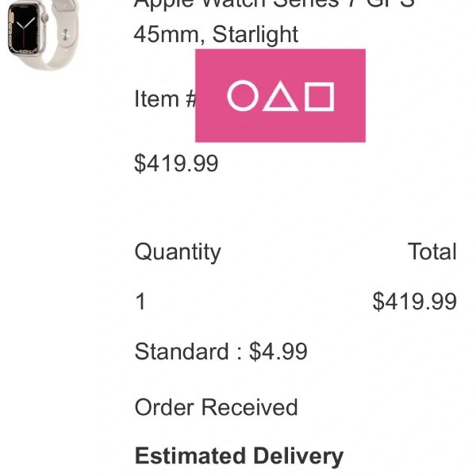Click the pink box covering the item number
Viewport: 476px width, 476px height.
tap(280, 95)
